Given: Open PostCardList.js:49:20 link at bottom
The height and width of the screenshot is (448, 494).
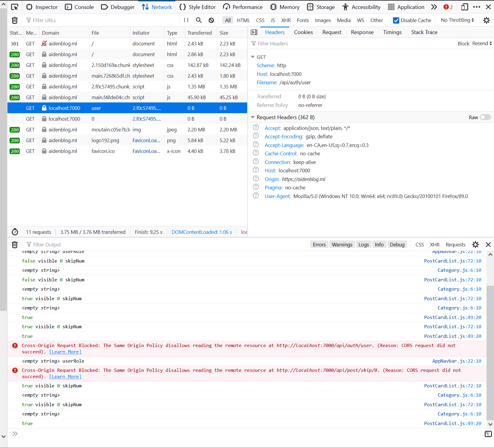Looking at the screenshot, I should (453, 424).
